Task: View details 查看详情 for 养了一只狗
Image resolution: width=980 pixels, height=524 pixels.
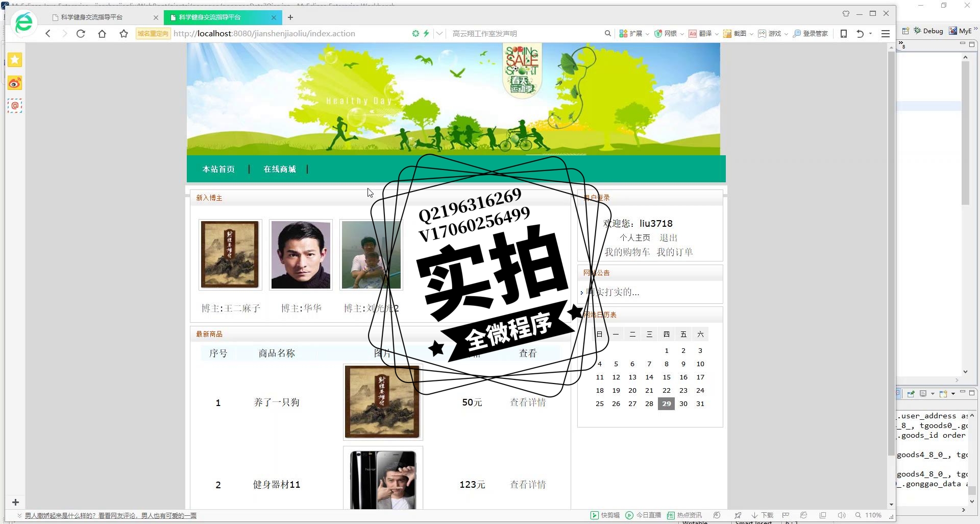Action: click(528, 402)
